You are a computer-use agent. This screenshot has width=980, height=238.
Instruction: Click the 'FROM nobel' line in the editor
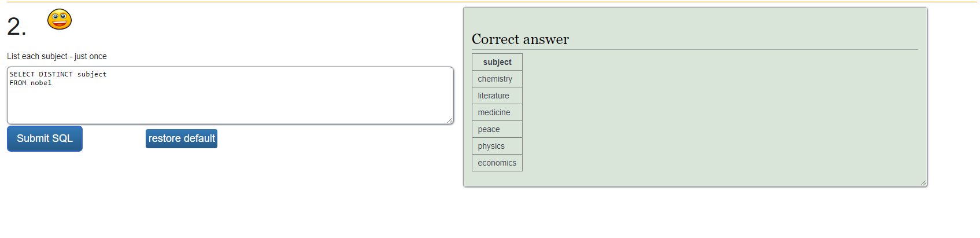(x=31, y=83)
